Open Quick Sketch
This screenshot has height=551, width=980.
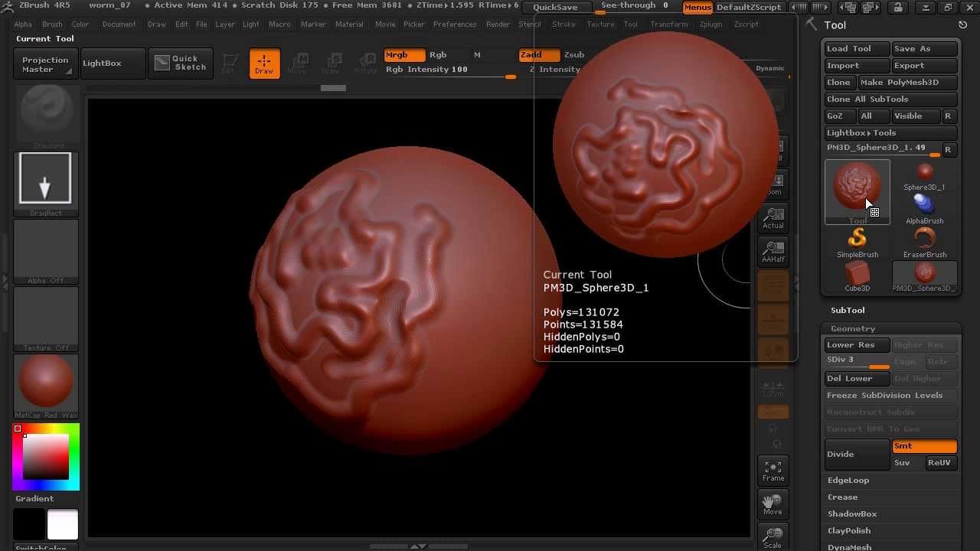[x=180, y=64]
